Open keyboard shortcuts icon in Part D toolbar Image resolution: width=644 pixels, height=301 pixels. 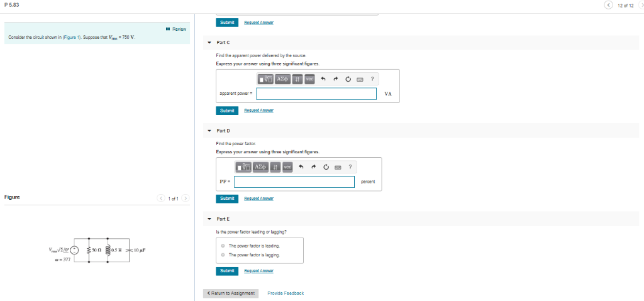[338, 167]
